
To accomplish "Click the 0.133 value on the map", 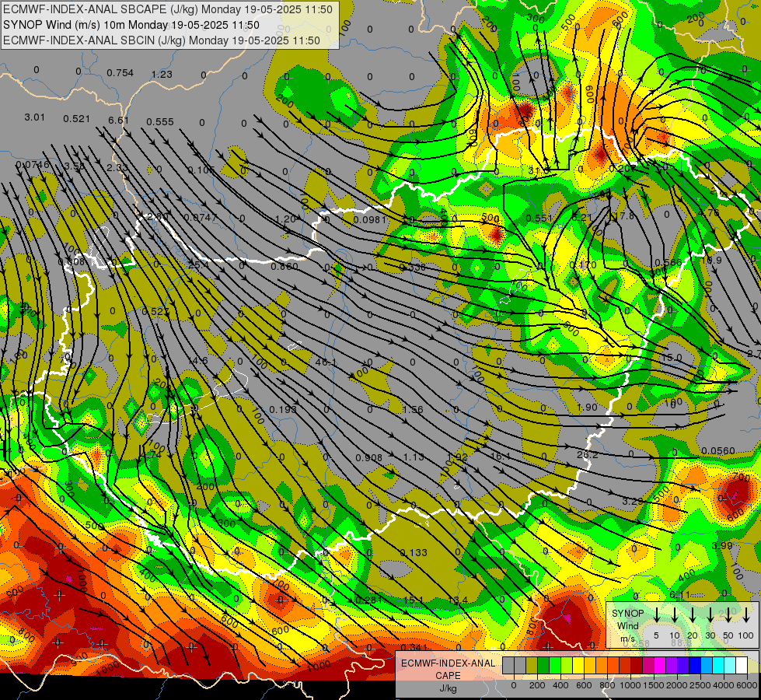I will (414, 552).
